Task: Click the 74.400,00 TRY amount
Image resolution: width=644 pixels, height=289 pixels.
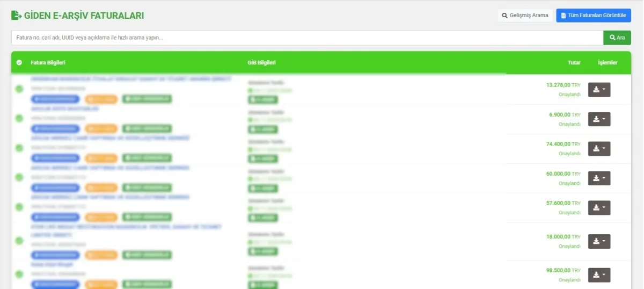Action: [x=563, y=144]
